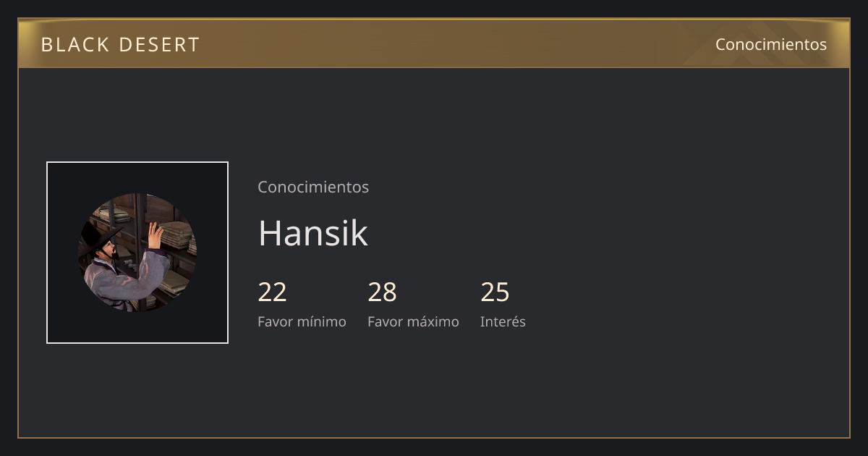Click the gold header banner center
Screen dimensions: 868x456
[434, 43]
